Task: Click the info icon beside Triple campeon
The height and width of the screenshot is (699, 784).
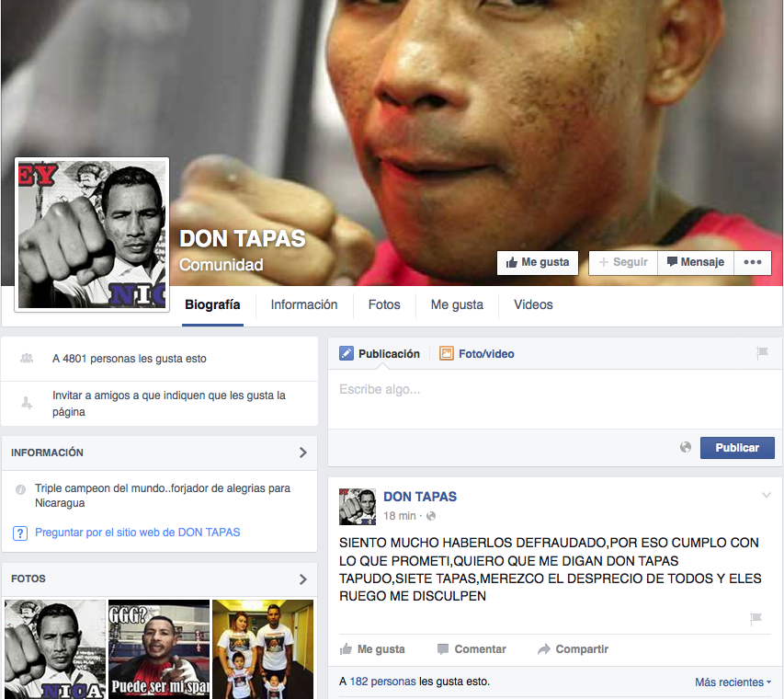Action: click(20, 489)
